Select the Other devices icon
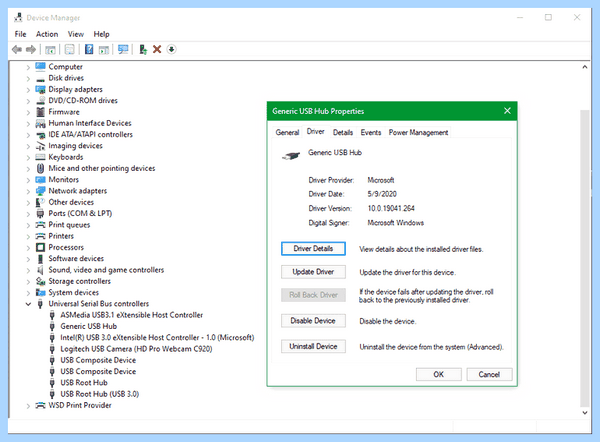The image size is (600, 442). tap(40, 202)
